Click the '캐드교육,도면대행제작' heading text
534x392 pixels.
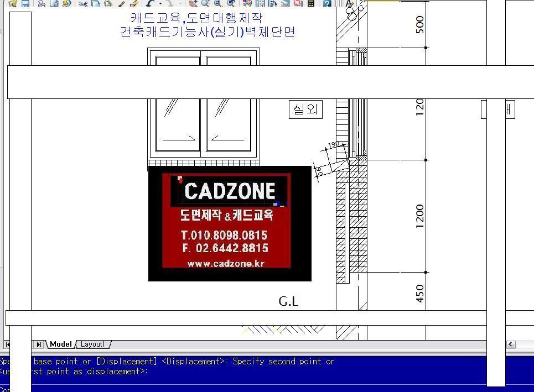pos(196,17)
